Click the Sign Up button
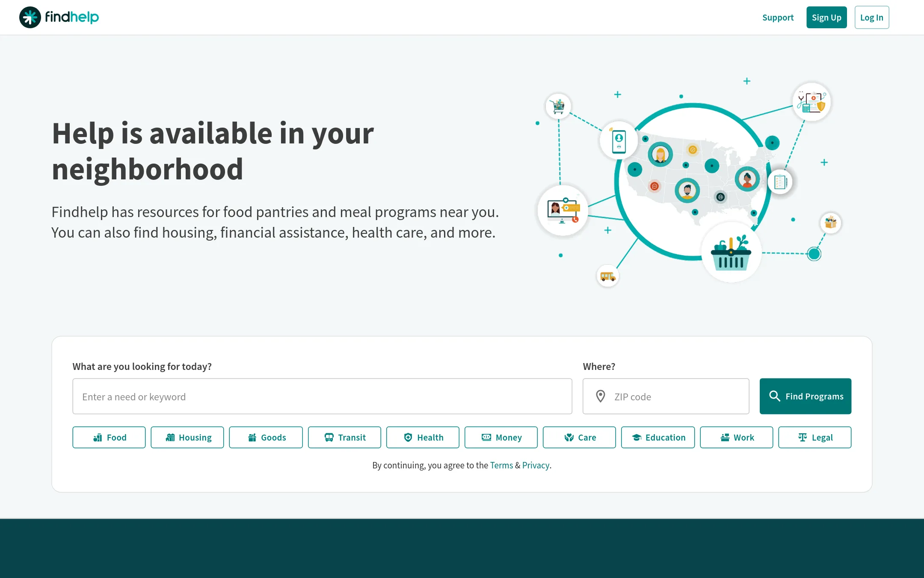The image size is (924, 578). click(x=826, y=18)
